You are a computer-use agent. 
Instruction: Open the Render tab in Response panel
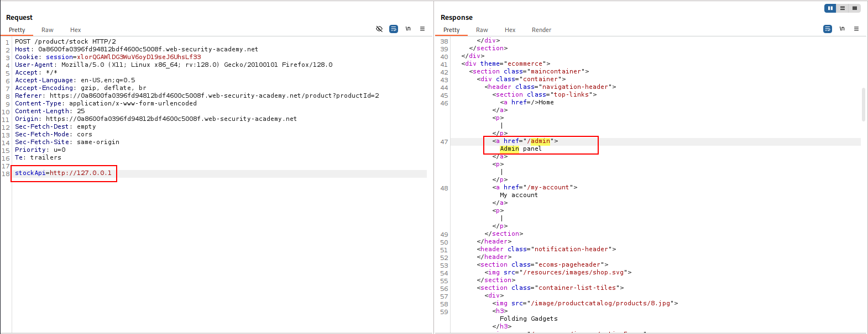point(541,30)
